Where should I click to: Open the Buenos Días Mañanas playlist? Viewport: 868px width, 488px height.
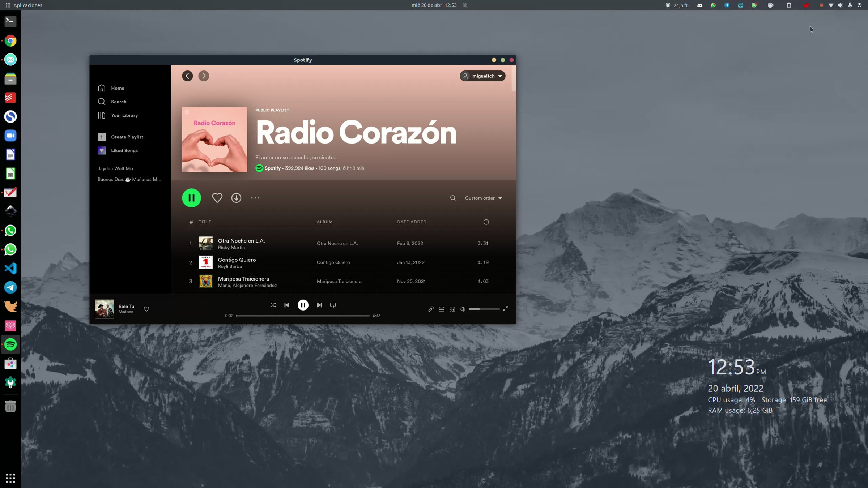pyautogui.click(x=129, y=179)
